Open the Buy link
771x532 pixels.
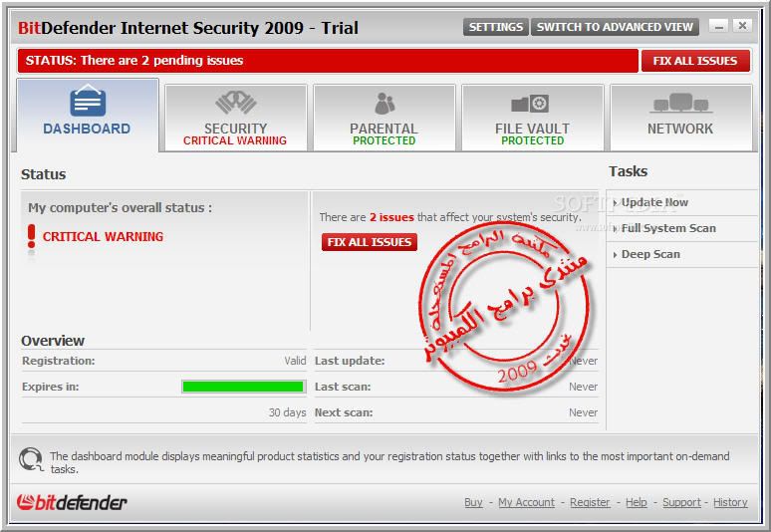(x=473, y=502)
